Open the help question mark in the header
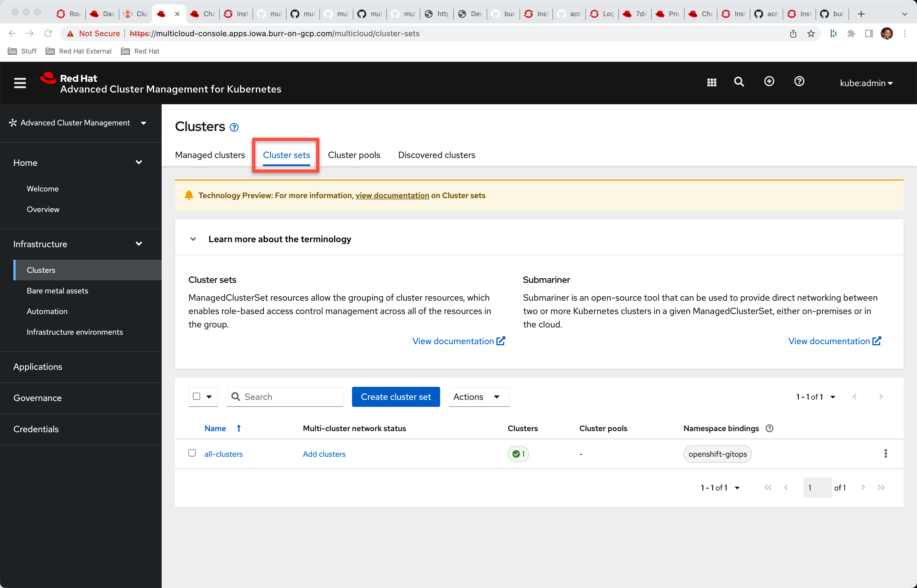 [x=799, y=81]
